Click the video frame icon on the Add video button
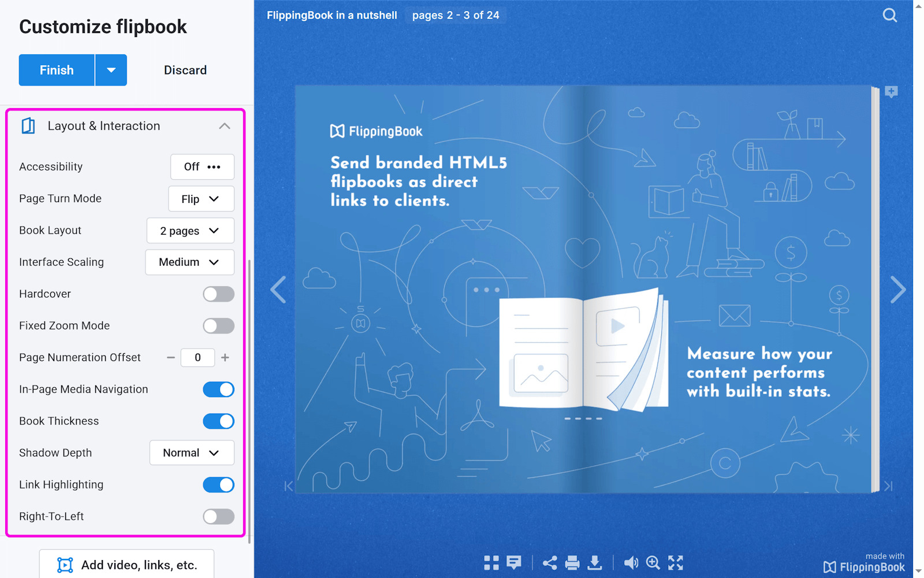This screenshot has width=924, height=578. pyautogui.click(x=65, y=565)
